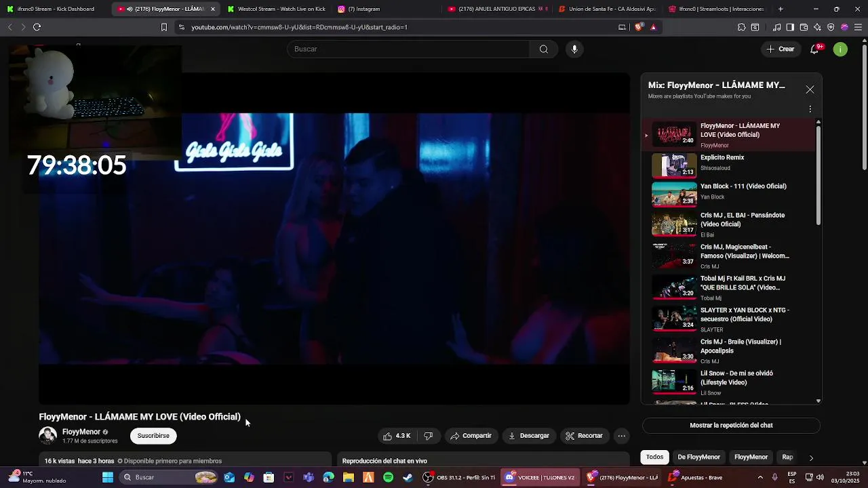
Task: Open Brave Leo AI sparkle icon
Action: click(x=817, y=27)
